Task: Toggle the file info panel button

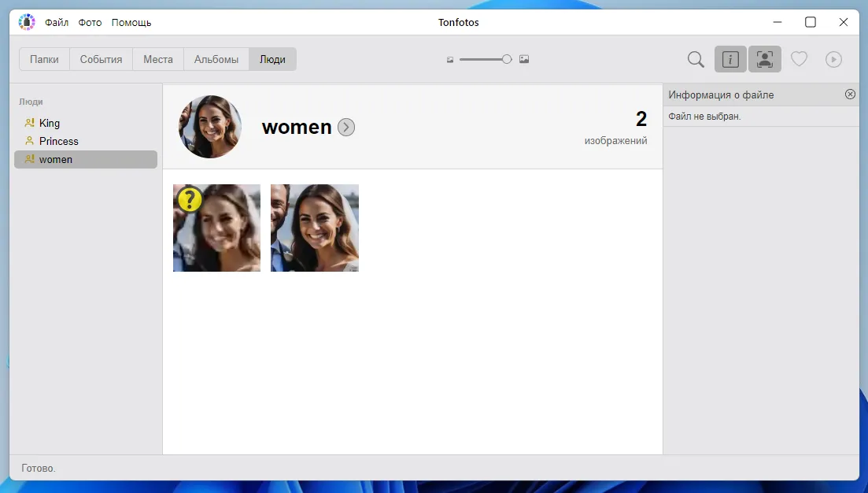Action: 730,59
